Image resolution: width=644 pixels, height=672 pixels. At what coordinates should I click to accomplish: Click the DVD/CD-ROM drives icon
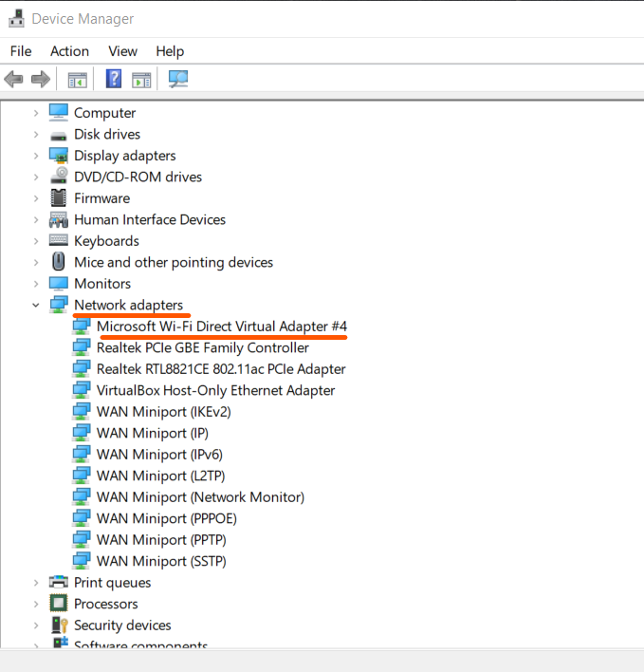[59, 176]
